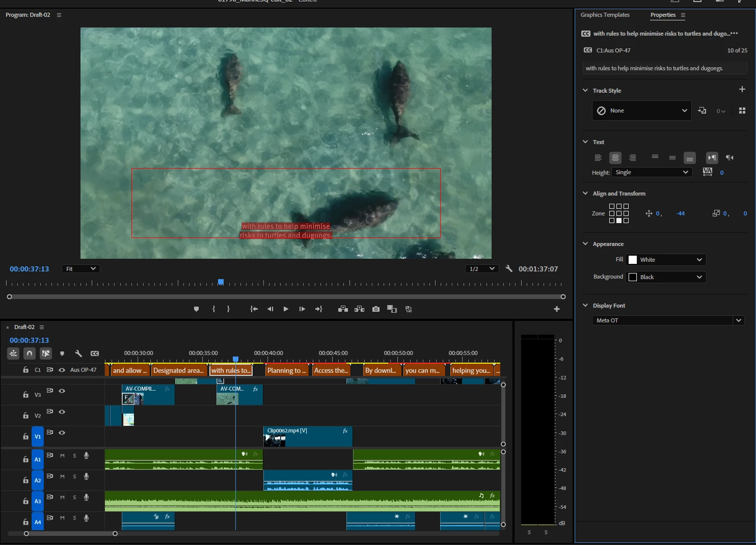Click the Black background color swatch
This screenshot has width=756, height=545.
point(633,277)
